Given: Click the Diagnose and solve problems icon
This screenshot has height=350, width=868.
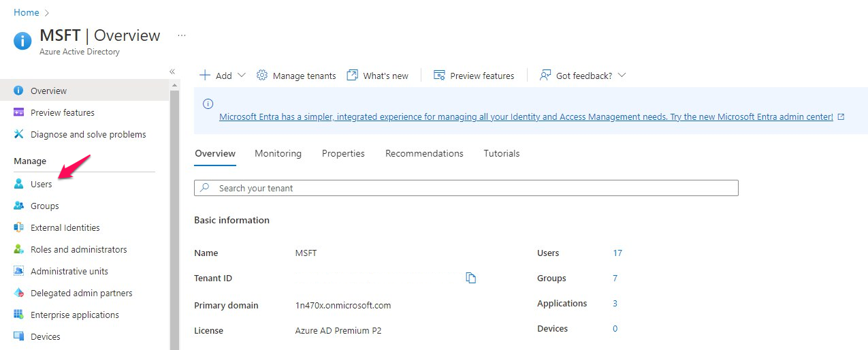Looking at the screenshot, I should [19, 135].
